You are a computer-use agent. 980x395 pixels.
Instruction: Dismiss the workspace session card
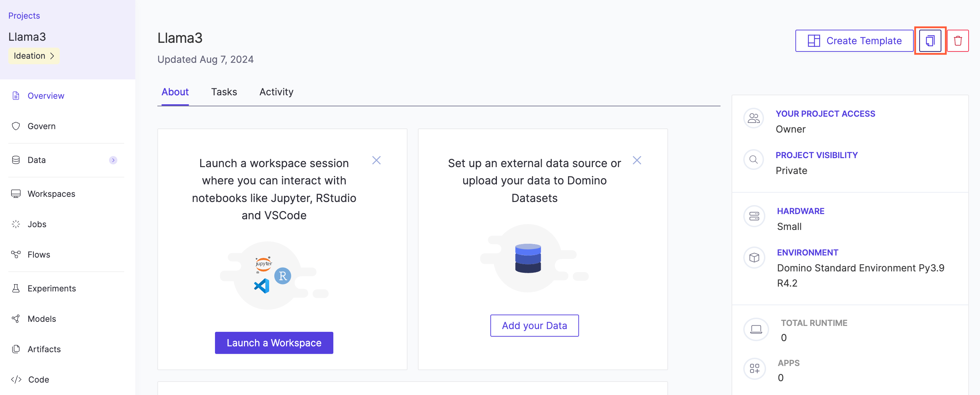(x=376, y=160)
